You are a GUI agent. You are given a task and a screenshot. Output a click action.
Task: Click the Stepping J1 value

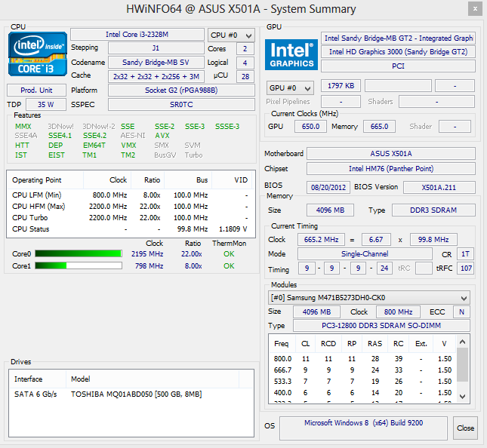coord(156,48)
